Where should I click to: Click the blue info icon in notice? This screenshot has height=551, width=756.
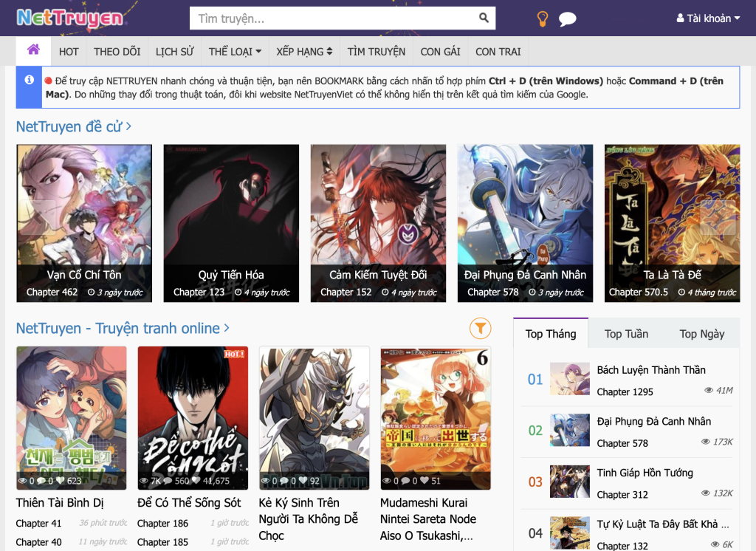click(x=30, y=80)
